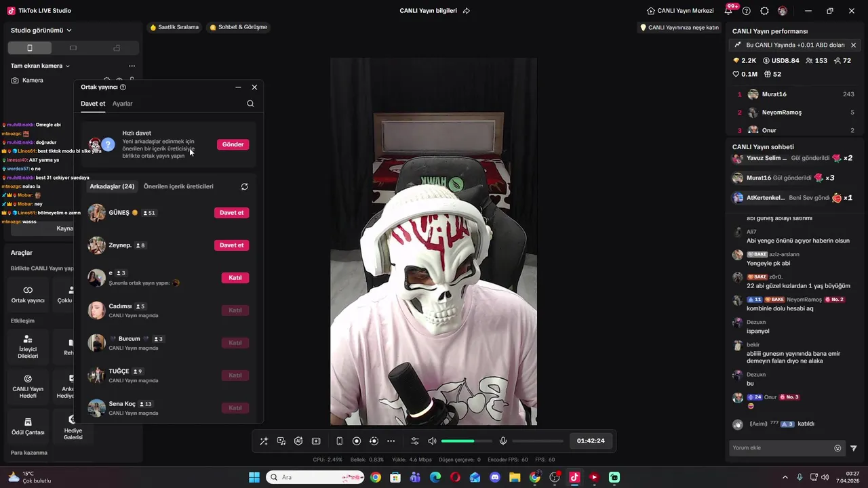Switch to Önerilen içerik üreticileri tab
This screenshot has height=488, width=868.
coord(178,186)
